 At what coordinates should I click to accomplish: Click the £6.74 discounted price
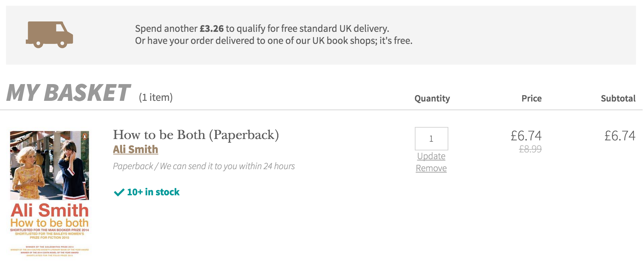pyautogui.click(x=526, y=136)
